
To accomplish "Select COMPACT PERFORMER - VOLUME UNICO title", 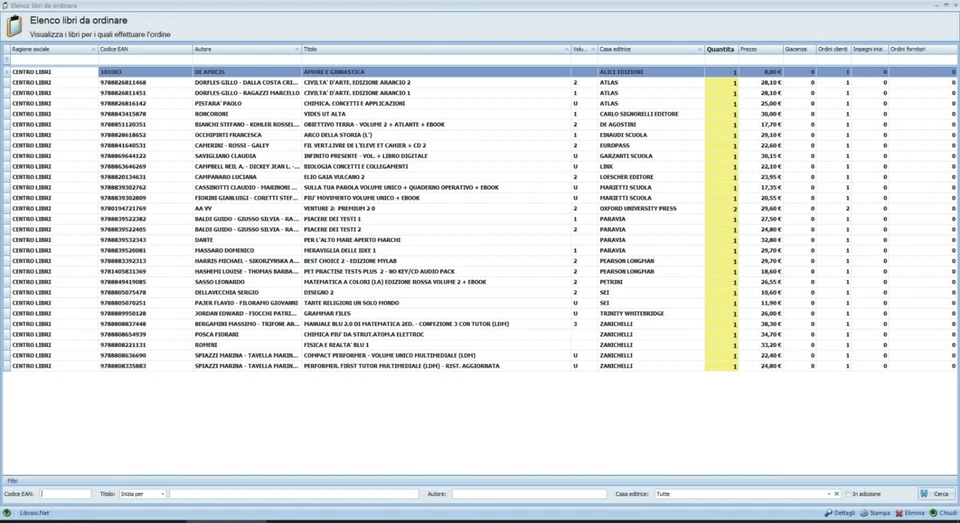I will (435, 355).
